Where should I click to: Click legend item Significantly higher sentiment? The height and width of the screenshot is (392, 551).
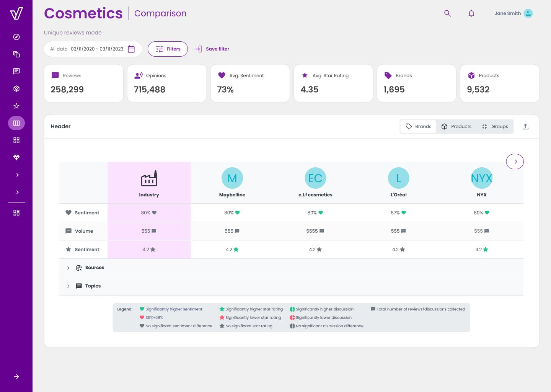click(171, 309)
